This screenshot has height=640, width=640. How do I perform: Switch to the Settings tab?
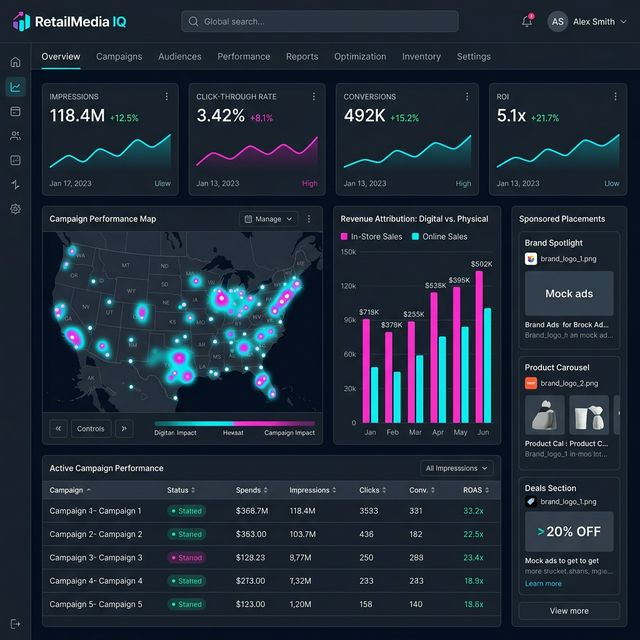pos(473,57)
